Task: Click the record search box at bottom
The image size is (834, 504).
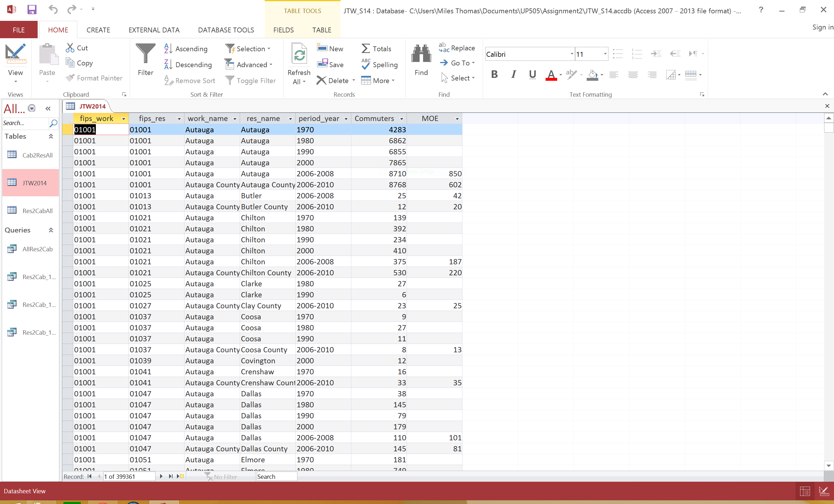Action: pyautogui.click(x=277, y=476)
